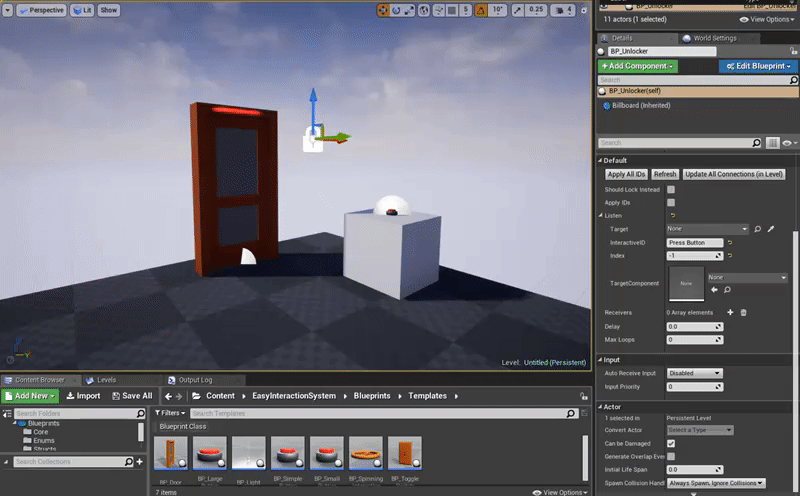Click the Delay value field
The image size is (800, 496).
click(x=694, y=327)
